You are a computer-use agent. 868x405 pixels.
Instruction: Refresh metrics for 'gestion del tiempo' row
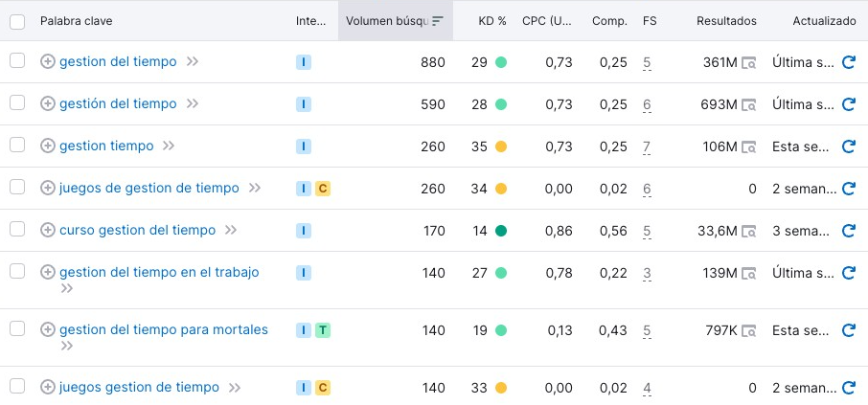[x=848, y=62]
